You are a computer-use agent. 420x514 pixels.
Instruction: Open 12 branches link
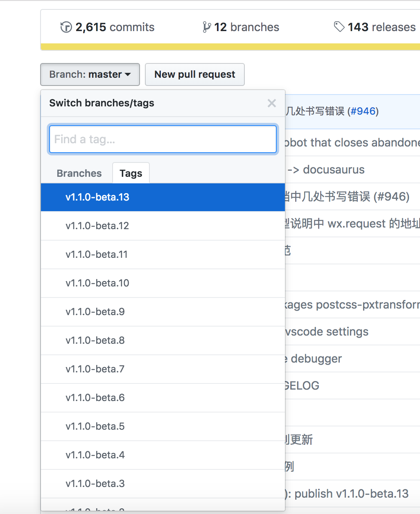[x=241, y=27]
